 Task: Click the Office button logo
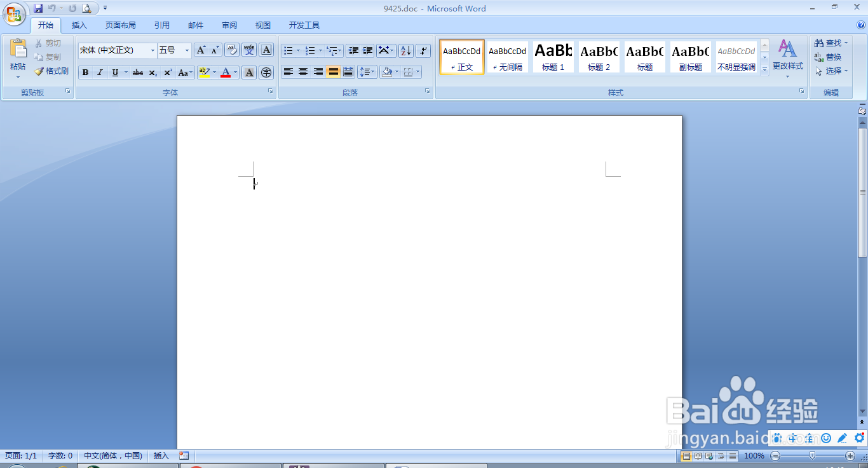[x=14, y=14]
